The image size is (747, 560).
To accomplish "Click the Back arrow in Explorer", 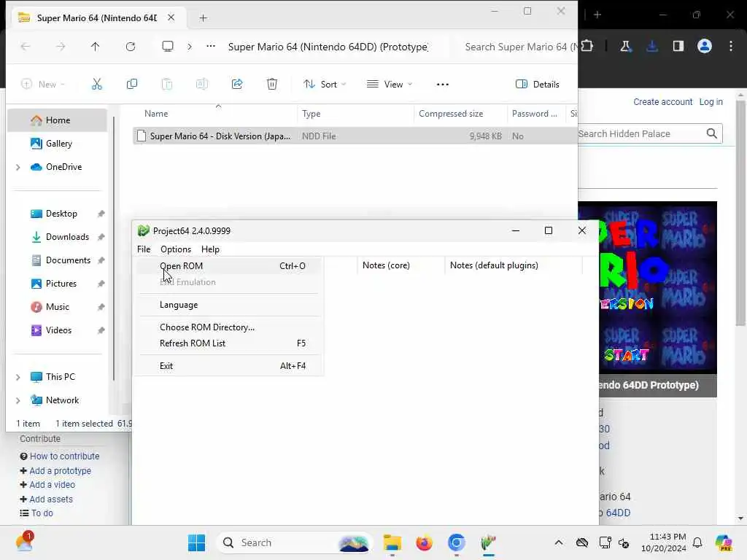I will coord(26,46).
